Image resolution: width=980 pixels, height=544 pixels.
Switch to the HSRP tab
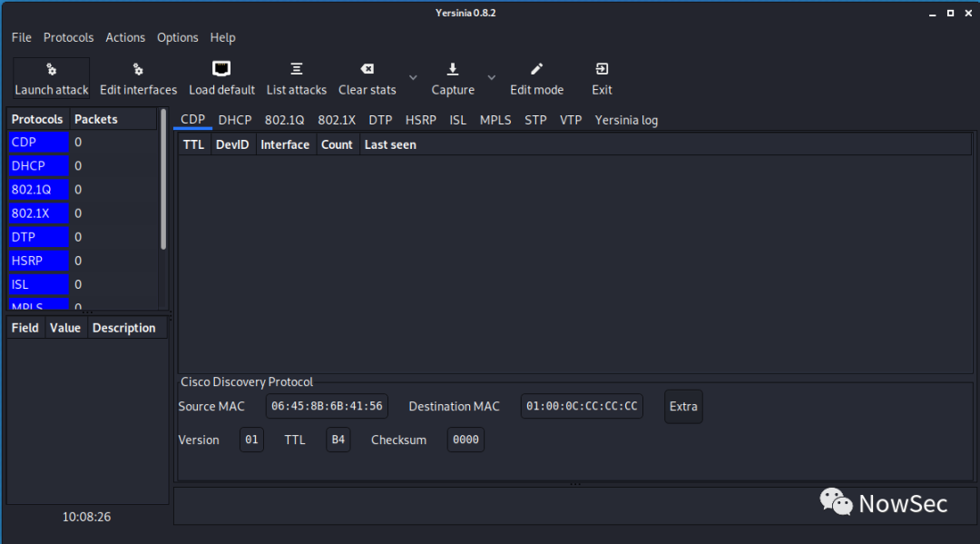[x=421, y=120]
